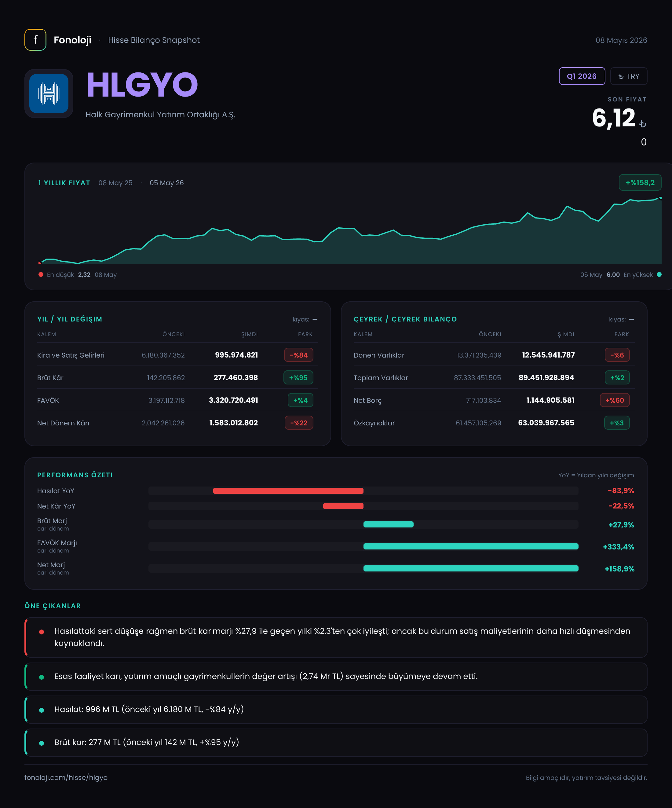
Task: Click the red bullet of the first highlight
Action: point(42,632)
